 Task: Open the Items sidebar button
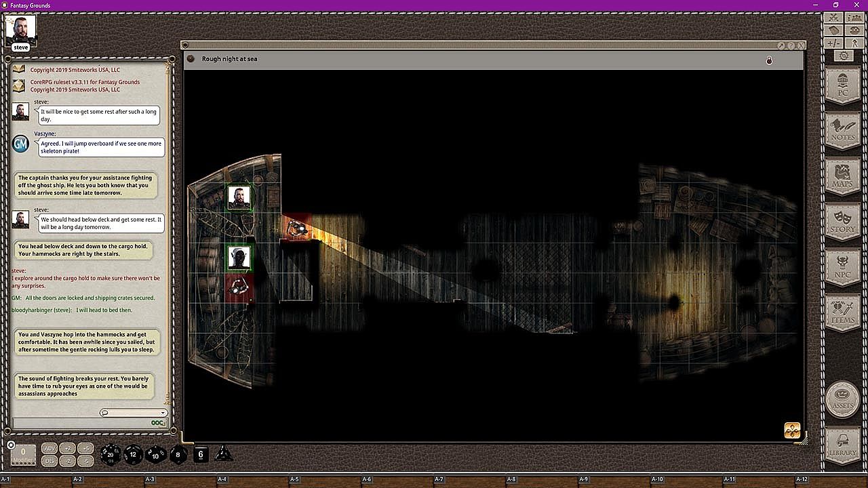coord(844,314)
